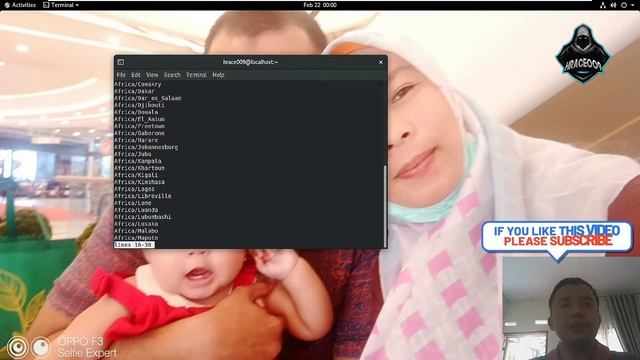Click the line Africa/Lusaka
Image resolution: width=640 pixels, height=360 pixels.
[136, 224]
